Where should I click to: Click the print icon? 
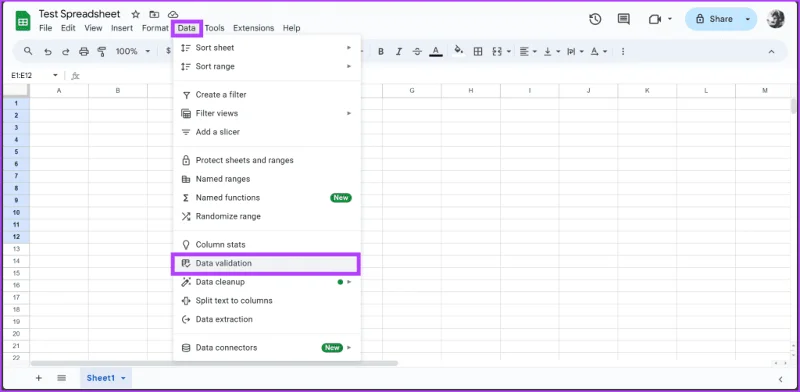[84, 52]
